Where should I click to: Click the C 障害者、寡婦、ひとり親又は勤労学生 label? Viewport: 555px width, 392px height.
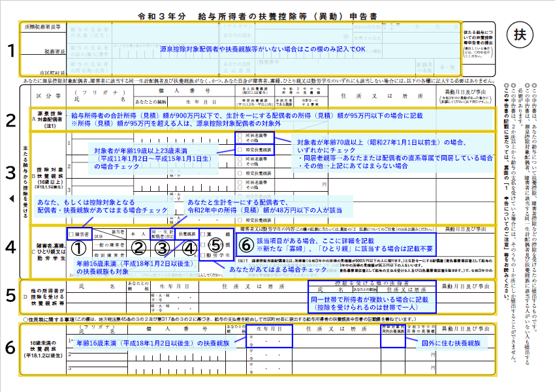(49, 252)
